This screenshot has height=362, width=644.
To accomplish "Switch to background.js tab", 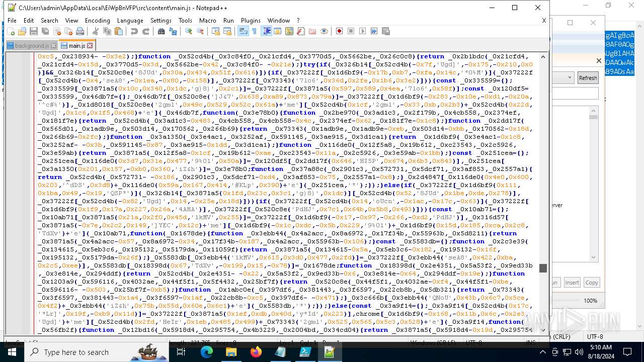I will (32, 46).
